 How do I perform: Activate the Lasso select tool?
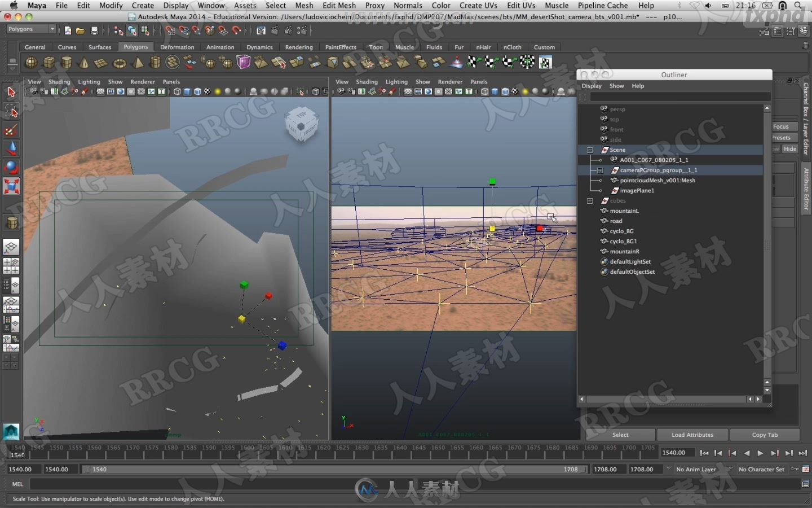(x=11, y=111)
